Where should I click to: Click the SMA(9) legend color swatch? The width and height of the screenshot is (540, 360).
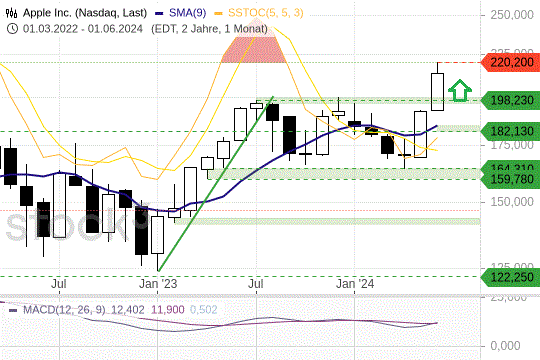[x=159, y=13]
